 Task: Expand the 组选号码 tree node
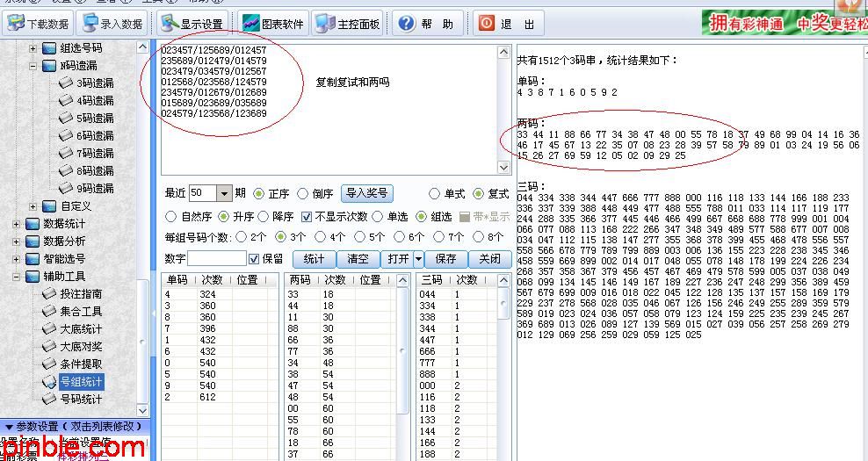33,48
